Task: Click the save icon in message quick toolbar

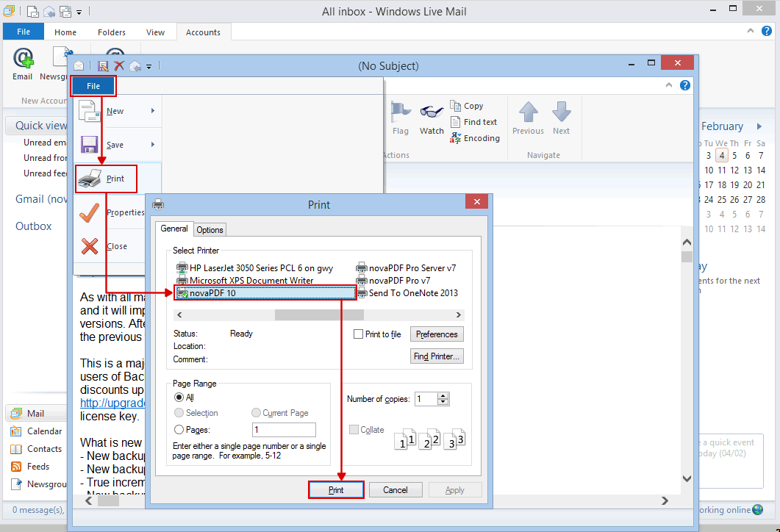Action: 103,65
